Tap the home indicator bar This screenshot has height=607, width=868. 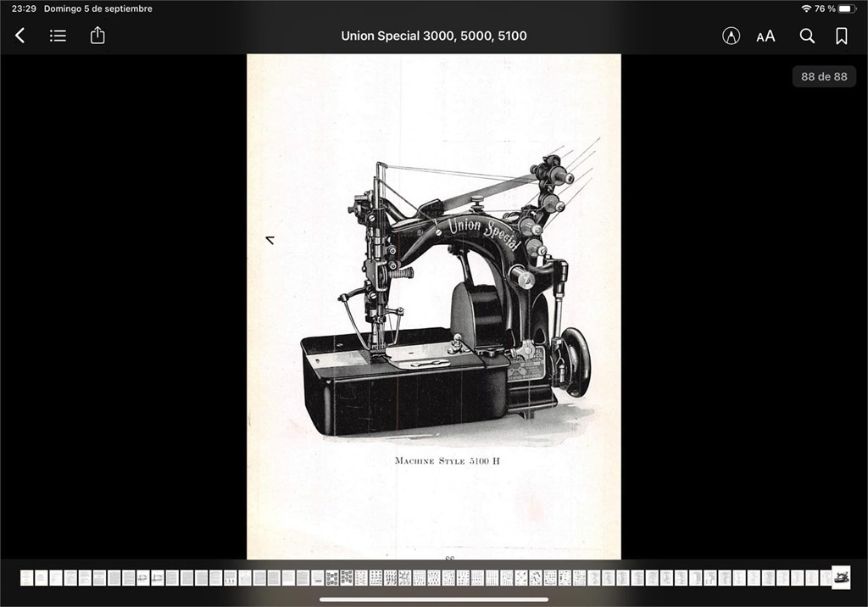tap(434, 599)
